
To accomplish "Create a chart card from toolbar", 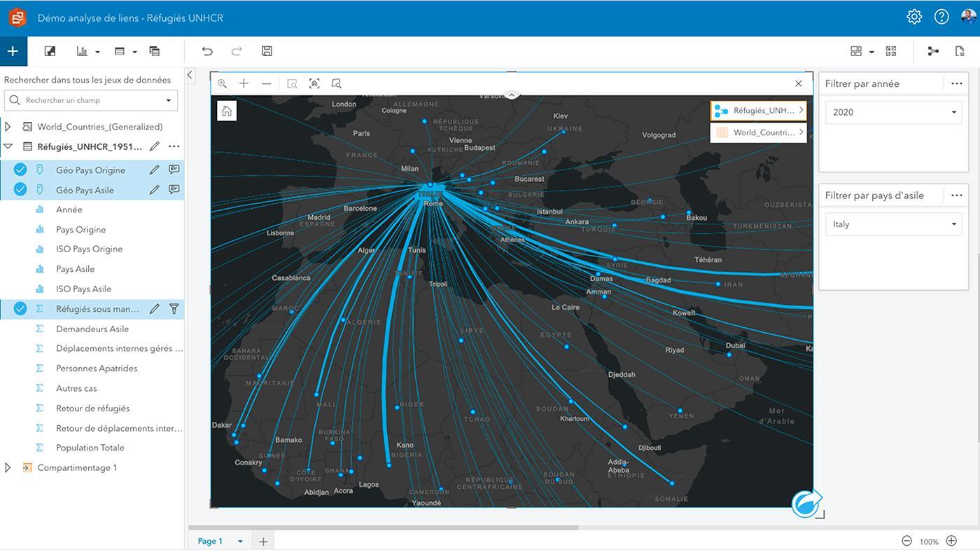I will point(82,51).
